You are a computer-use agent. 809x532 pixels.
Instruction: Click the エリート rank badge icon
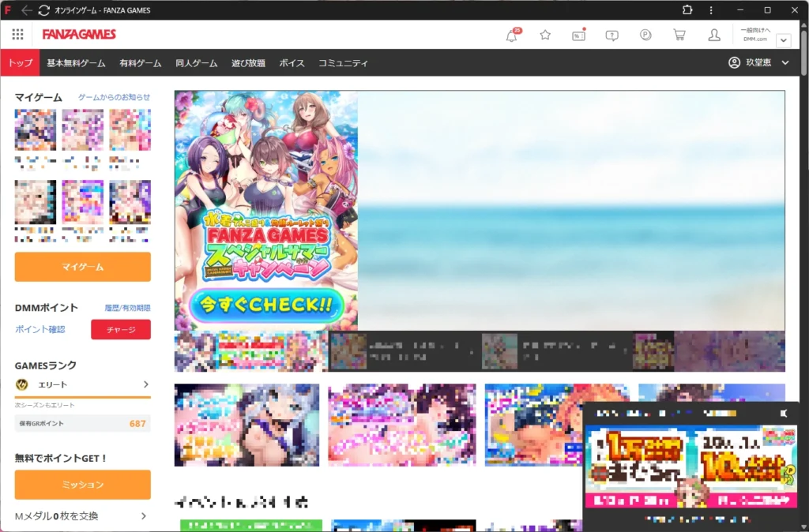pos(21,384)
